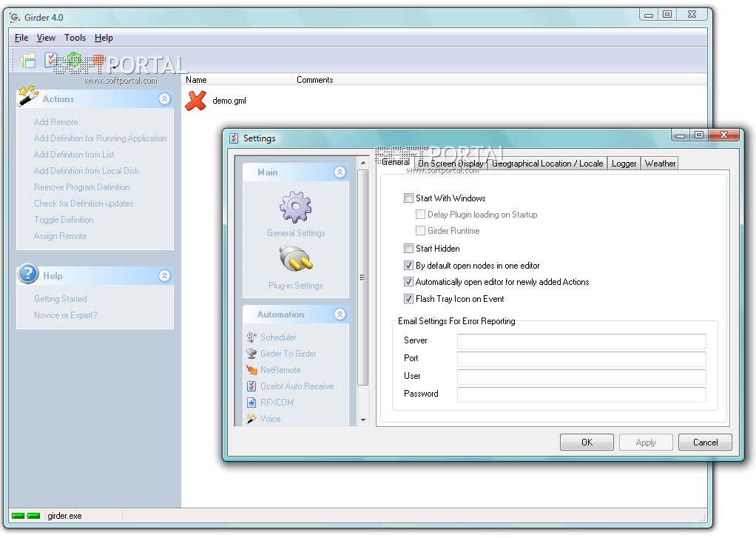Click the first green status indicator
Screen dimensions: 756x538
(18, 516)
